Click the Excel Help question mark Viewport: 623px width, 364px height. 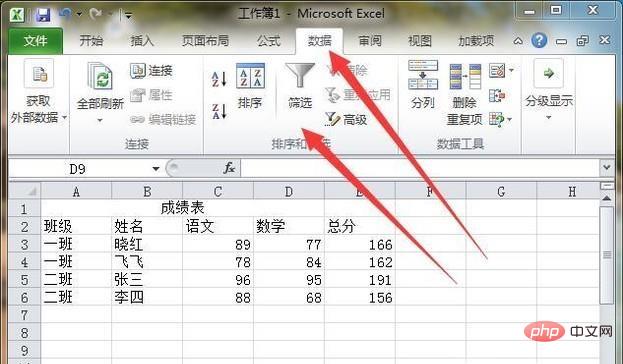pos(539,40)
